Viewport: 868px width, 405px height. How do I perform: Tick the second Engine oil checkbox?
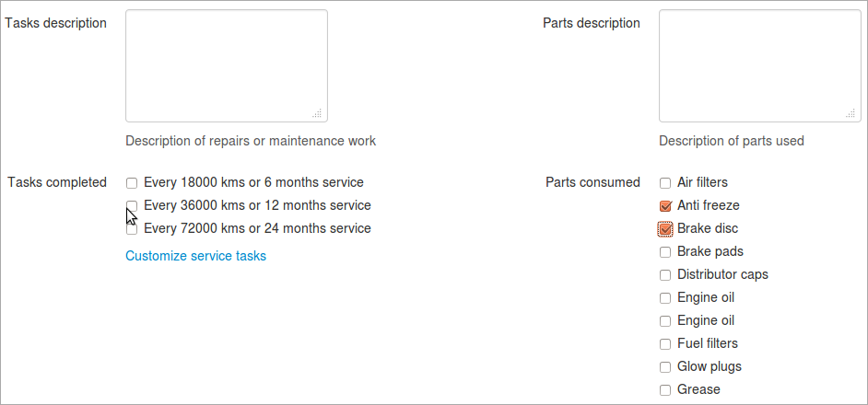(665, 321)
